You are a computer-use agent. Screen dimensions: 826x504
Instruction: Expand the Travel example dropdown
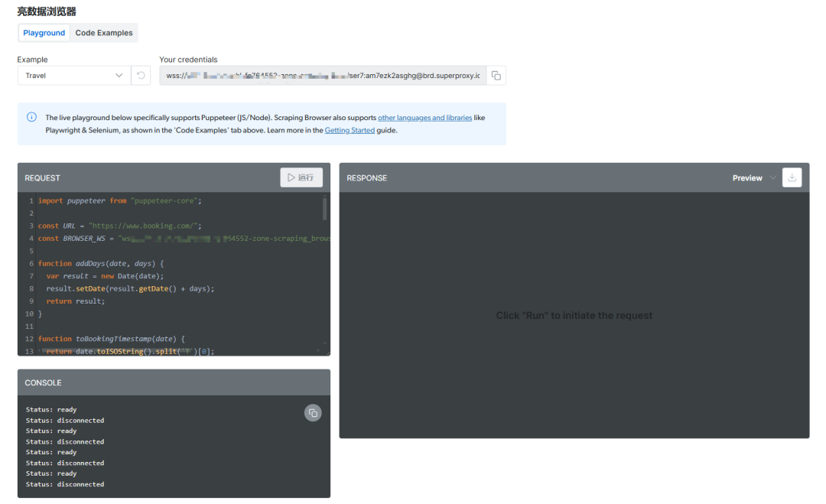click(73, 75)
